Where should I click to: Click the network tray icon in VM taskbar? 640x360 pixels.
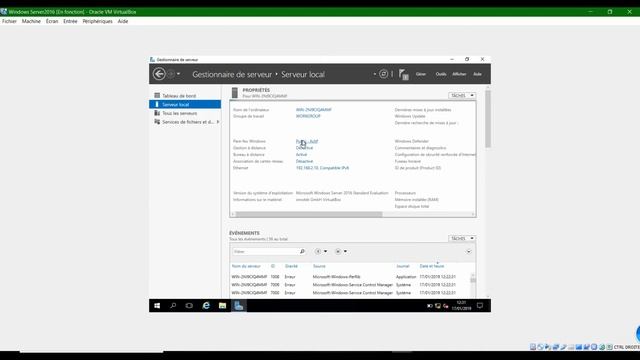click(x=438, y=306)
